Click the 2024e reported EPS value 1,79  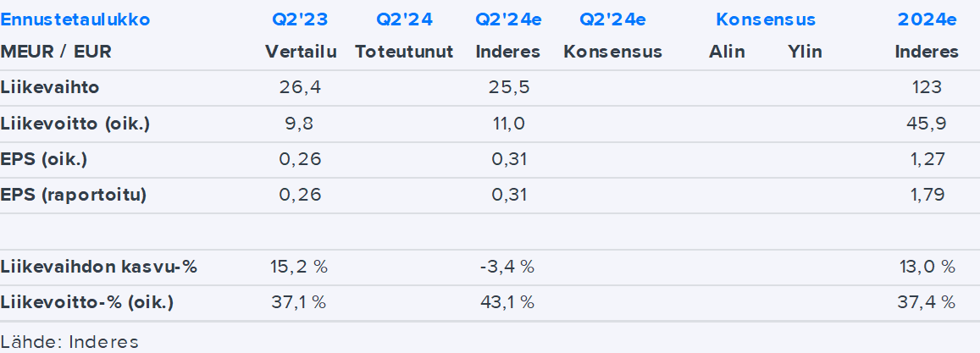(x=927, y=195)
